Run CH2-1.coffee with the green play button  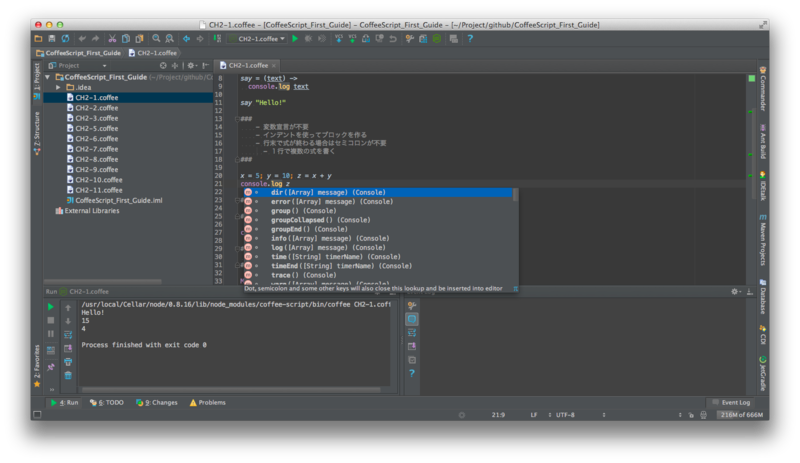click(295, 39)
